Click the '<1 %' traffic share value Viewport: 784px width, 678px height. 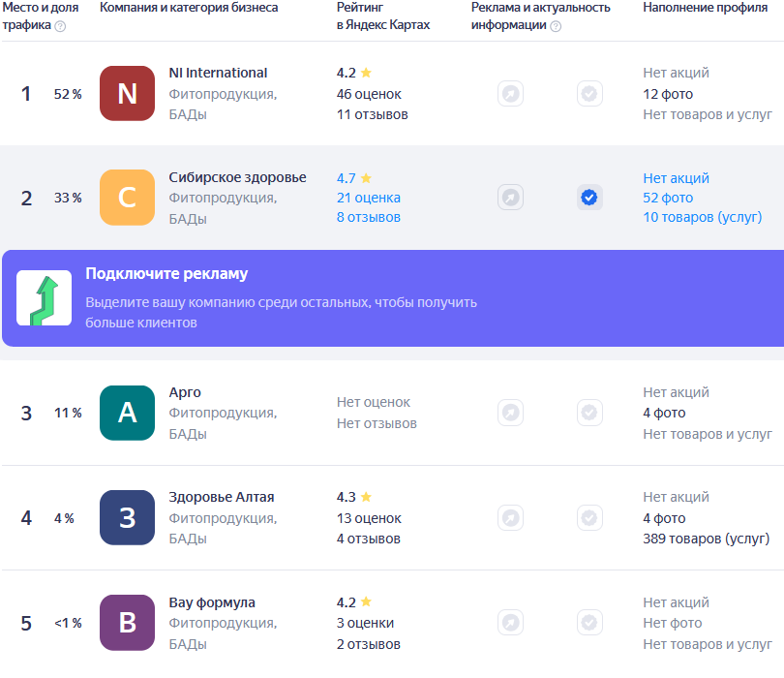coord(68,623)
